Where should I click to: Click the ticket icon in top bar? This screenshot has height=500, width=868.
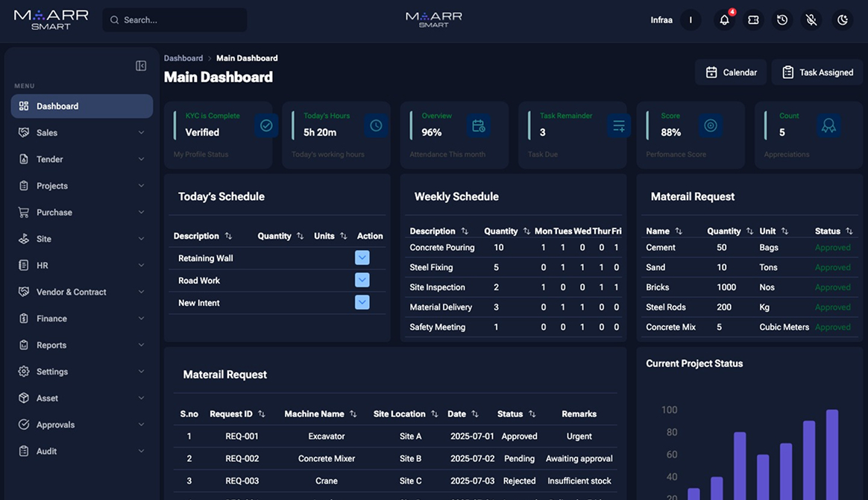tap(753, 20)
